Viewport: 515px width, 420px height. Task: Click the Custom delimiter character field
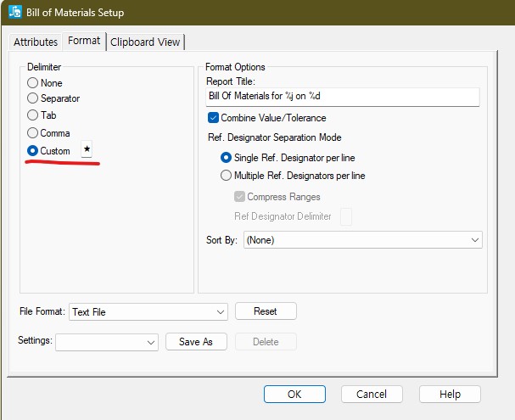point(87,150)
